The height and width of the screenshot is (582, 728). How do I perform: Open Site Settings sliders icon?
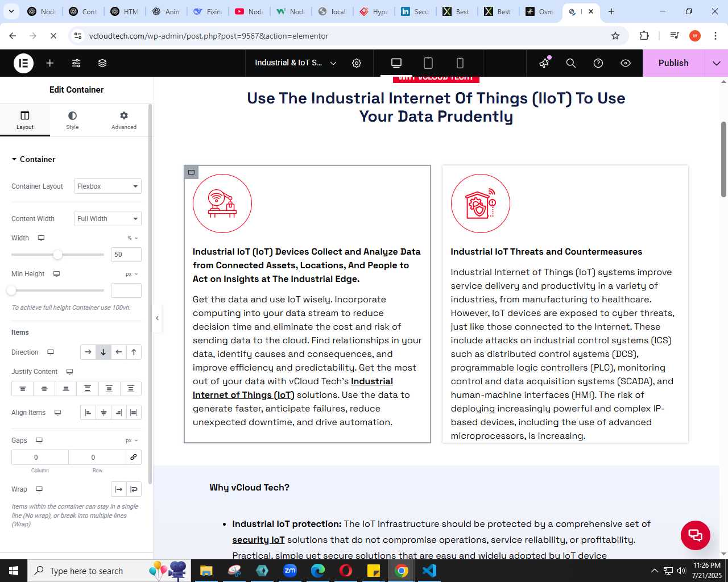(76, 63)
